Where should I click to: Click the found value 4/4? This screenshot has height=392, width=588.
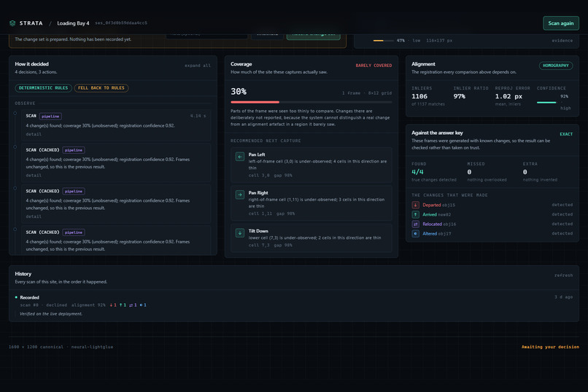(x=417, y=172)
